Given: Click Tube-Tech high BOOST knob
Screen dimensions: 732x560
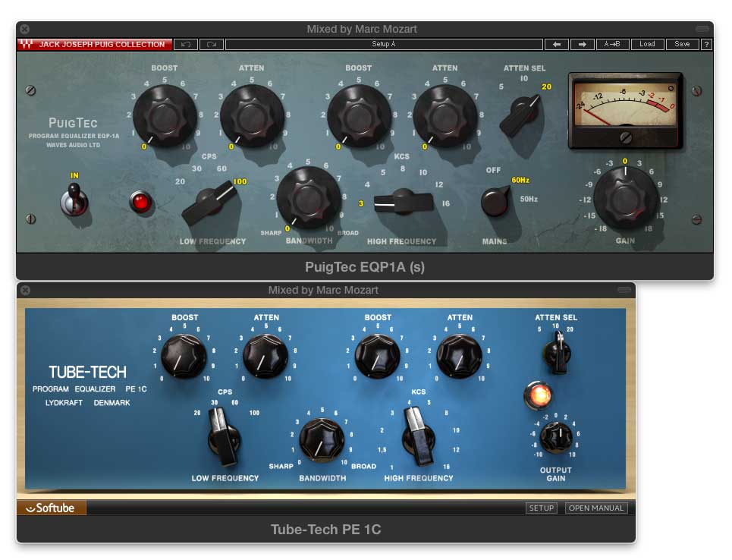Looking at the screenshot, I should (x=377, y=355).
